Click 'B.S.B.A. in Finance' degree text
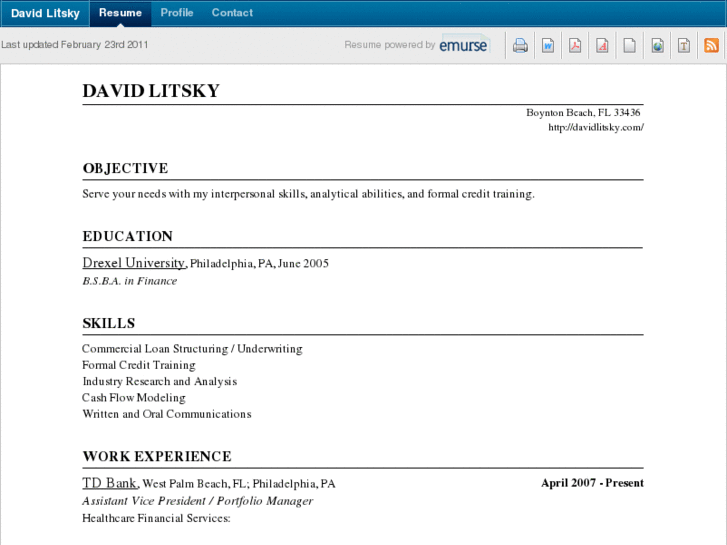The height and width of the screenshot is (545, 727). [x=130, y=281]
